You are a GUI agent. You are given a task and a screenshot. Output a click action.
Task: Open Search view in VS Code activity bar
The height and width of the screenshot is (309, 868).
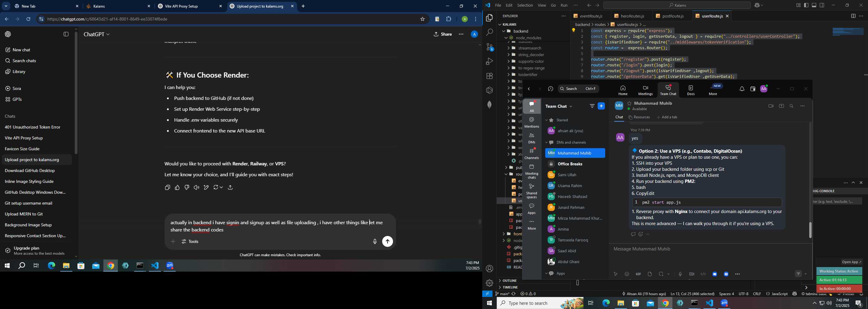(x=489, y=32)
